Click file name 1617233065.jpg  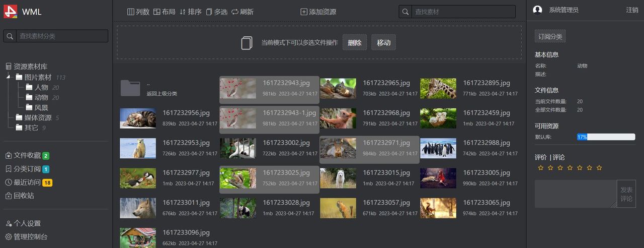pyautogui.click(x=487, y=203)
